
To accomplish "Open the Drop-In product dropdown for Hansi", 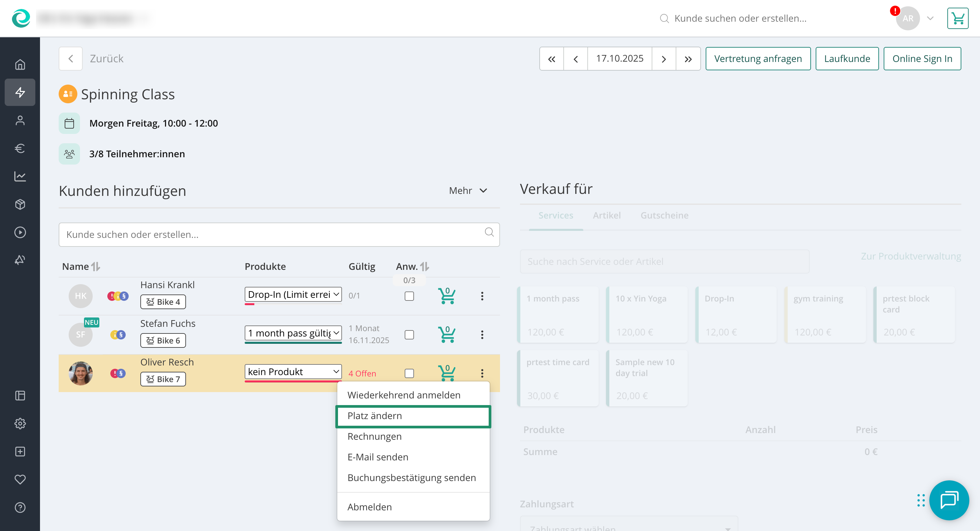I will click(293, 294).
